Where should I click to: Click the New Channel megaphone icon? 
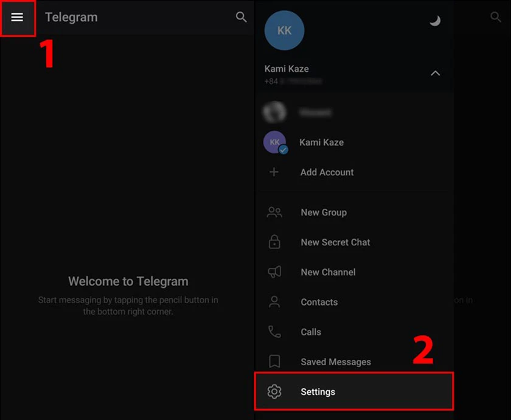pyautogui.click(x=274, y=272)
